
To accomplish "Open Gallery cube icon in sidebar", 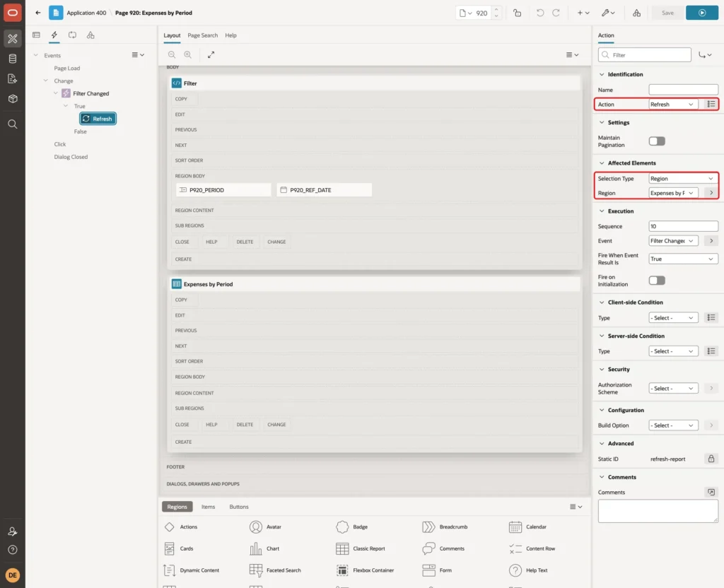I will tap(13, 98).
